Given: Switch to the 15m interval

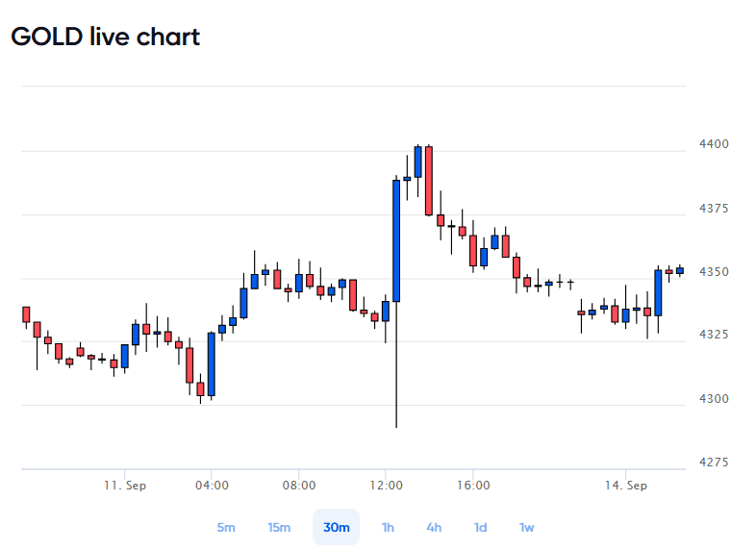Looking at the screenshot, I should click(279, 527).
